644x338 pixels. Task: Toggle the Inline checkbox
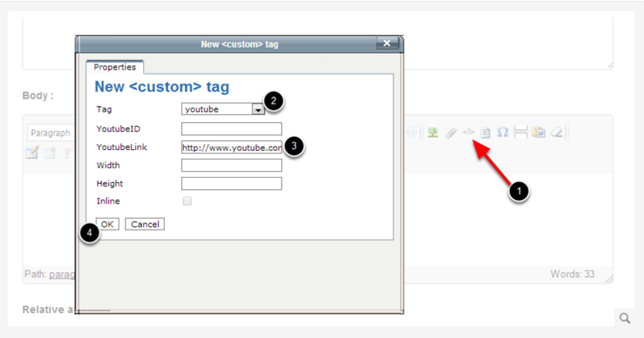(187, 201)
